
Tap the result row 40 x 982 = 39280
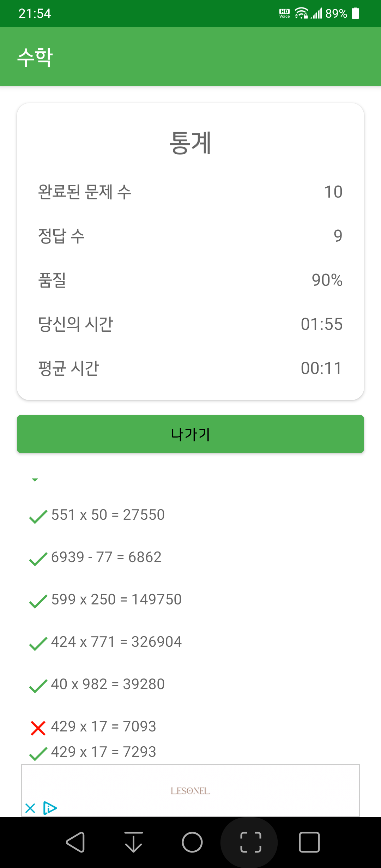pyautogui.click(x=97, y=684)
